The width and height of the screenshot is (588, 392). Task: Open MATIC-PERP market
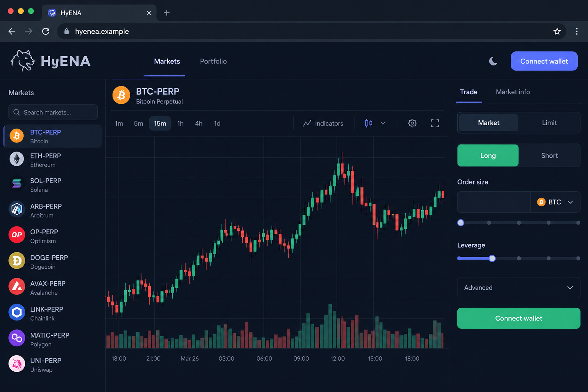tap(53, 340)
